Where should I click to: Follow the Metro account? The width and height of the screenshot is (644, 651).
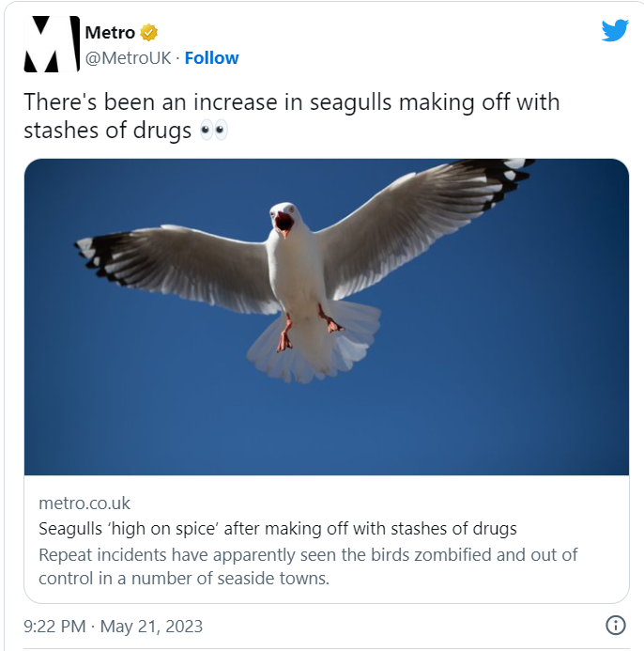click(x=211, y=58)
